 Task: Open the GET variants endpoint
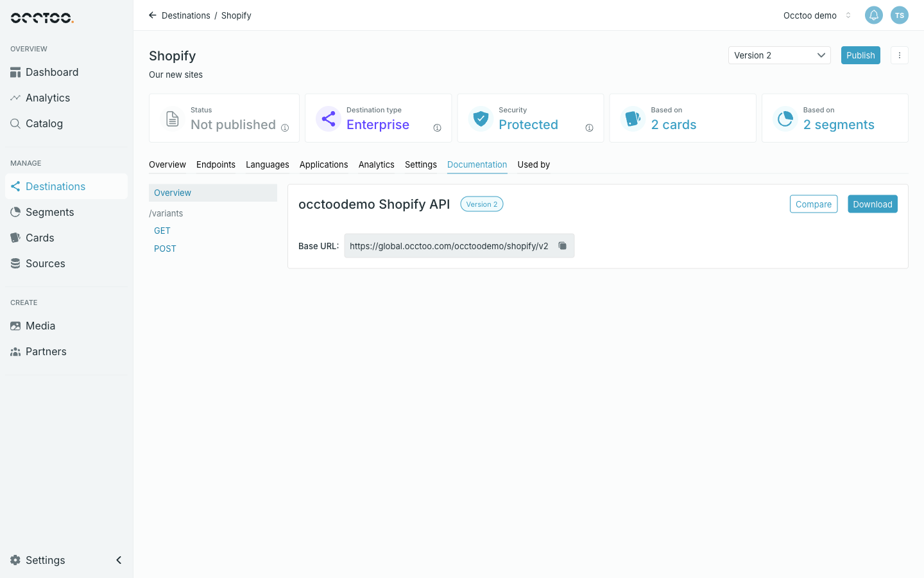[162, 231]
